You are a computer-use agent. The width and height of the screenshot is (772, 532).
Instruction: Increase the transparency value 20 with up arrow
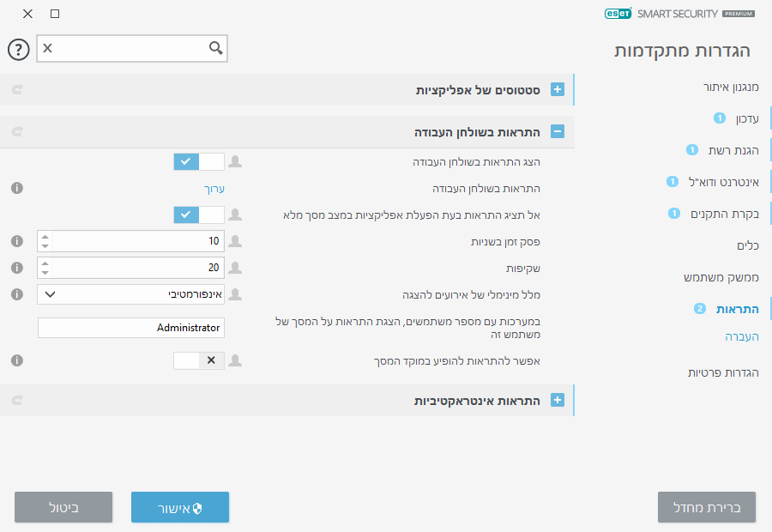tap(45, 263)
